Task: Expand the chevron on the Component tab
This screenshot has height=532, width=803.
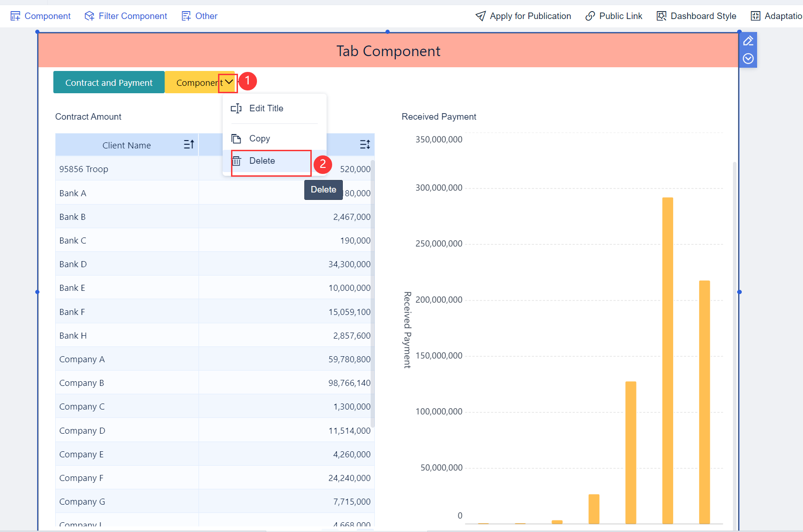Action: click(x=228, y=82)
